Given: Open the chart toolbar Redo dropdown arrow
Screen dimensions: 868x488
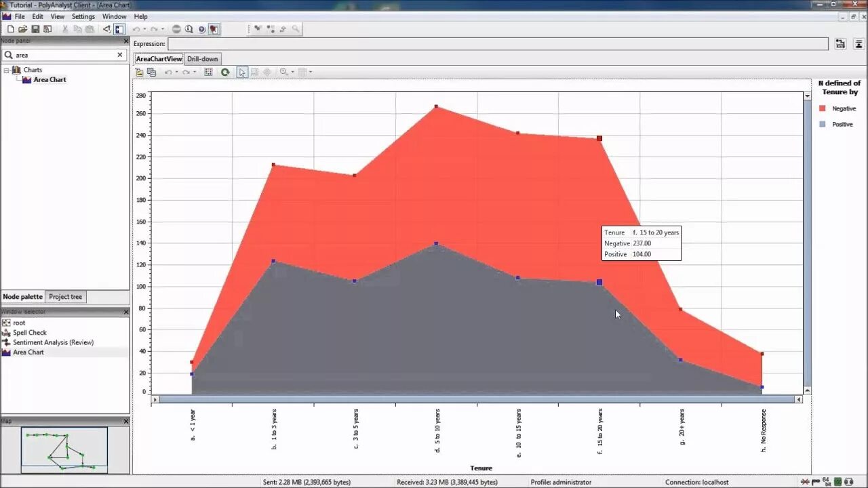Looking at the screenshot, I should point(194,72).
